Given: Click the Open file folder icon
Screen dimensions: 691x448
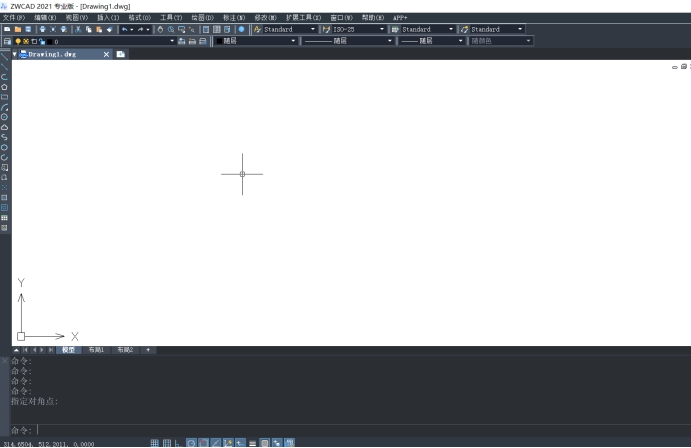Looking at the screenshot, I should pos(18,30).
